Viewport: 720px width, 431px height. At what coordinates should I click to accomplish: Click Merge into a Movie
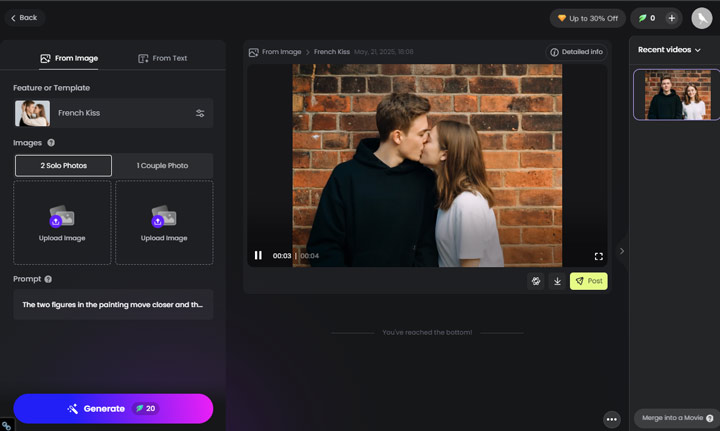(672, 418)
